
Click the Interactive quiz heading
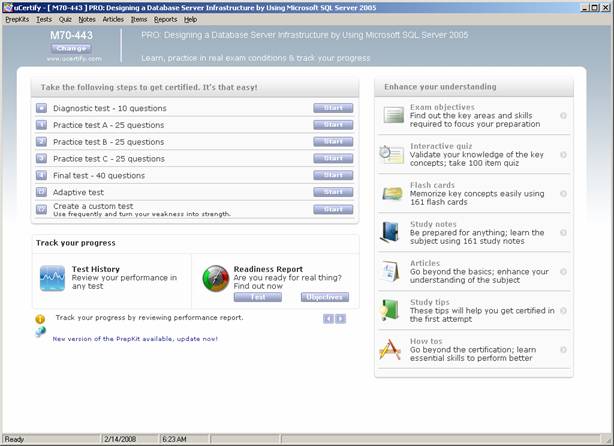(441, 146)
